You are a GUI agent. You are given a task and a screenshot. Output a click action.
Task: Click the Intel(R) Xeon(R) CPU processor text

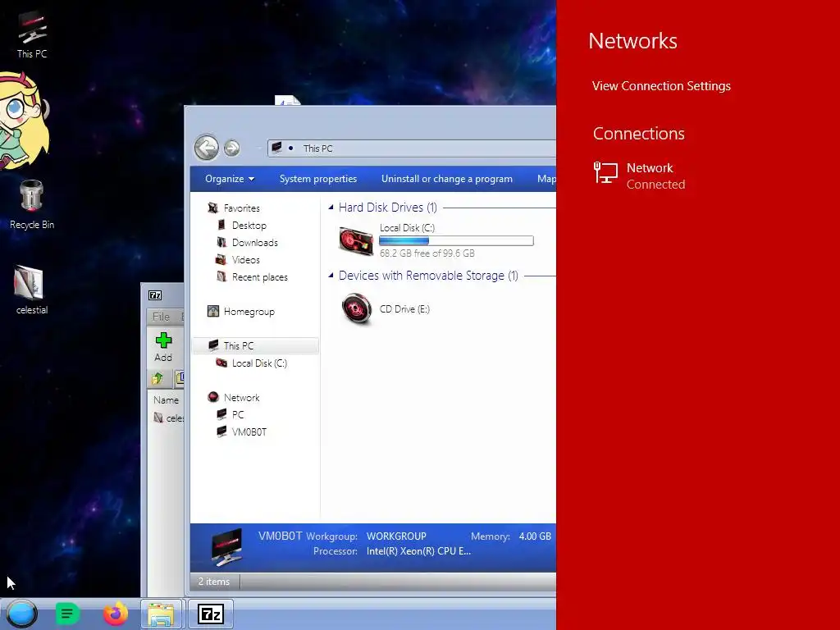pyautogui.click(x=418, y=551)
